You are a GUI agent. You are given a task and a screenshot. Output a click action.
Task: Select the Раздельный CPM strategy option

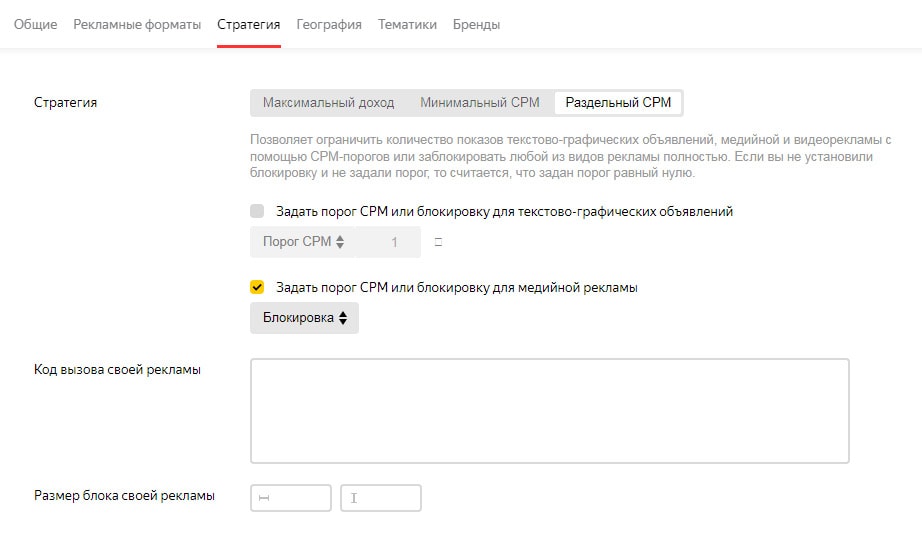point(618,103)
